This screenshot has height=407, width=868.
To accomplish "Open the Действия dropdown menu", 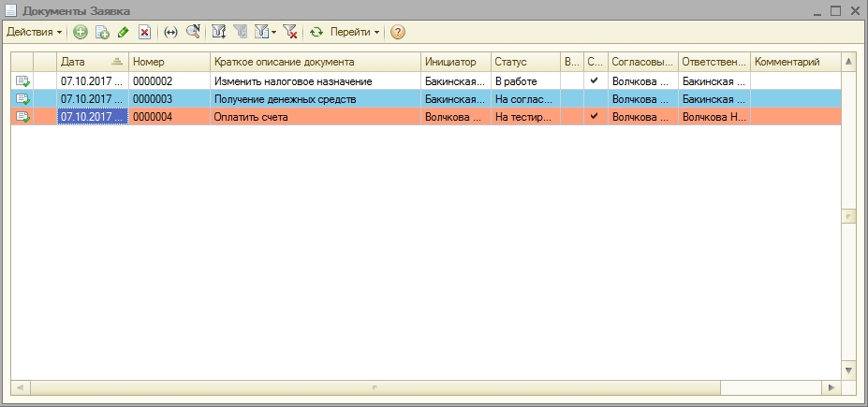I will [x=34, y=32].
